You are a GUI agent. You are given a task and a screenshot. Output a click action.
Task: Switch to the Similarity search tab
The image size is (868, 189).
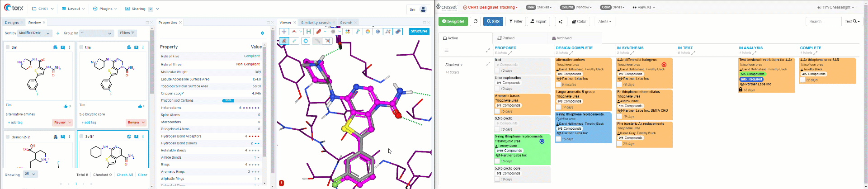[316, 23]
